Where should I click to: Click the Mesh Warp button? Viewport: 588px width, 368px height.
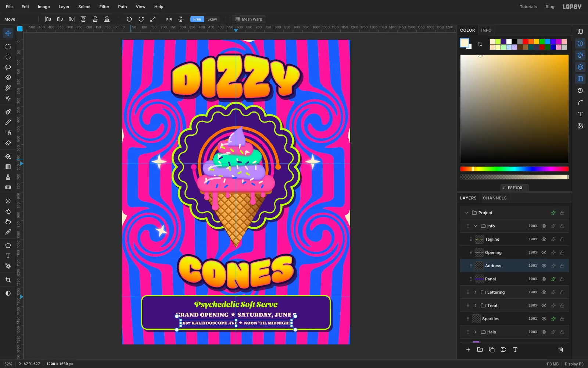pos(249,19)
